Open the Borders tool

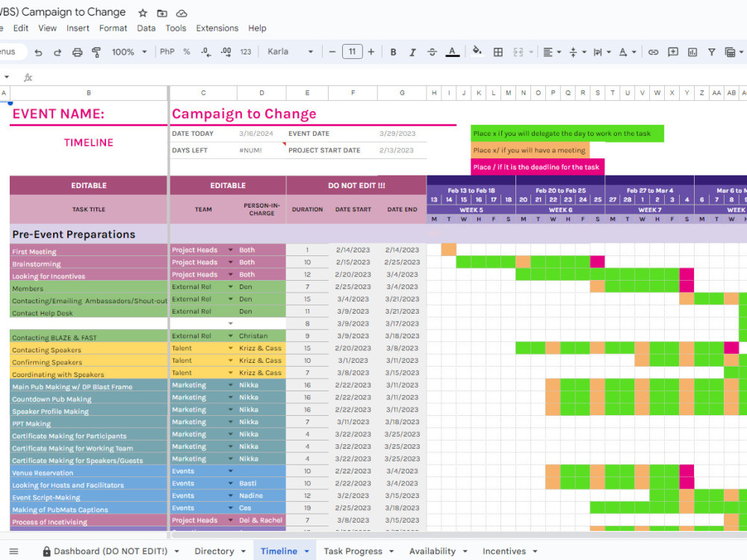(x=498, y=52)
